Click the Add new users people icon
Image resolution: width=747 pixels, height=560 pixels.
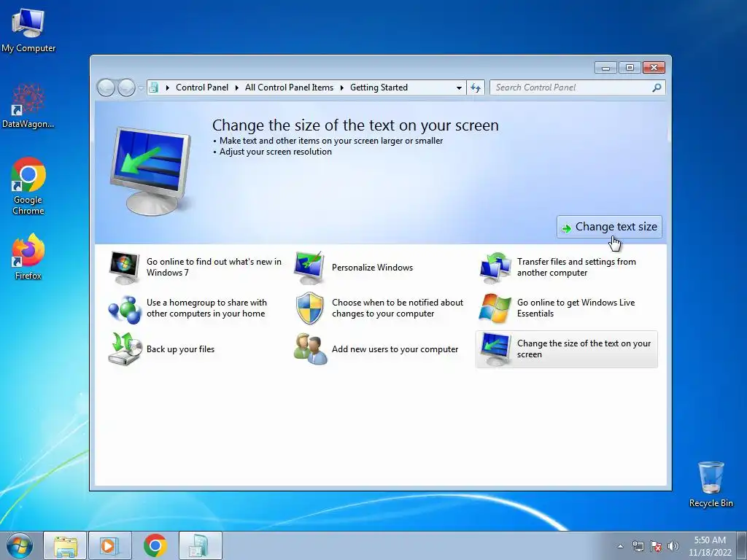pyautogui.click(x=310, y=349)
